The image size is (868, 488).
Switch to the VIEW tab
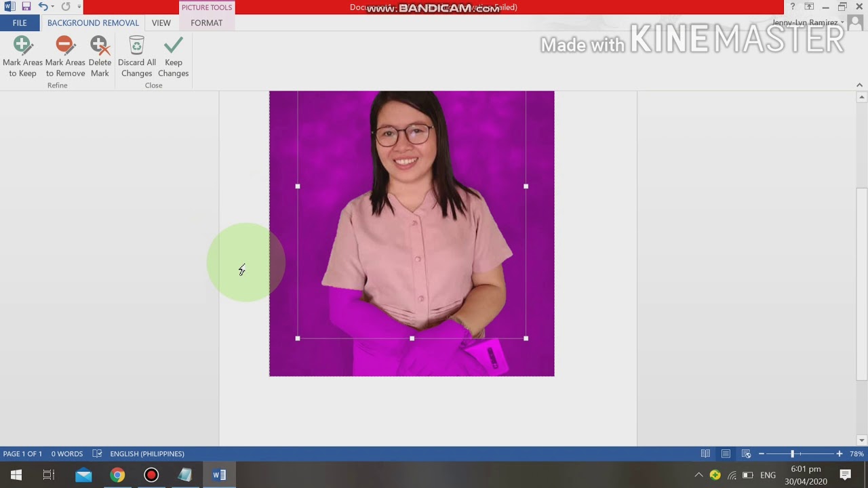[x=161, y=22]
